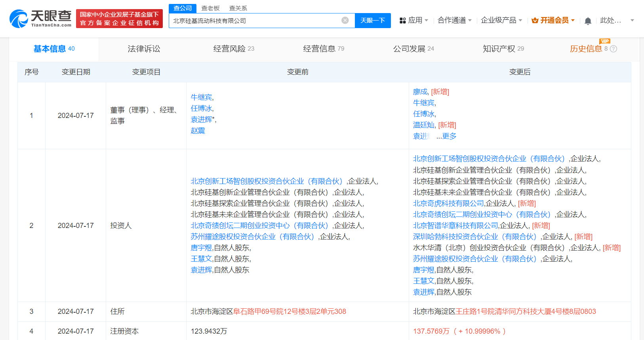The image size is (644, 340).
Task: Open 王慧文 shareholder link in 变更后
Action: 424,281
